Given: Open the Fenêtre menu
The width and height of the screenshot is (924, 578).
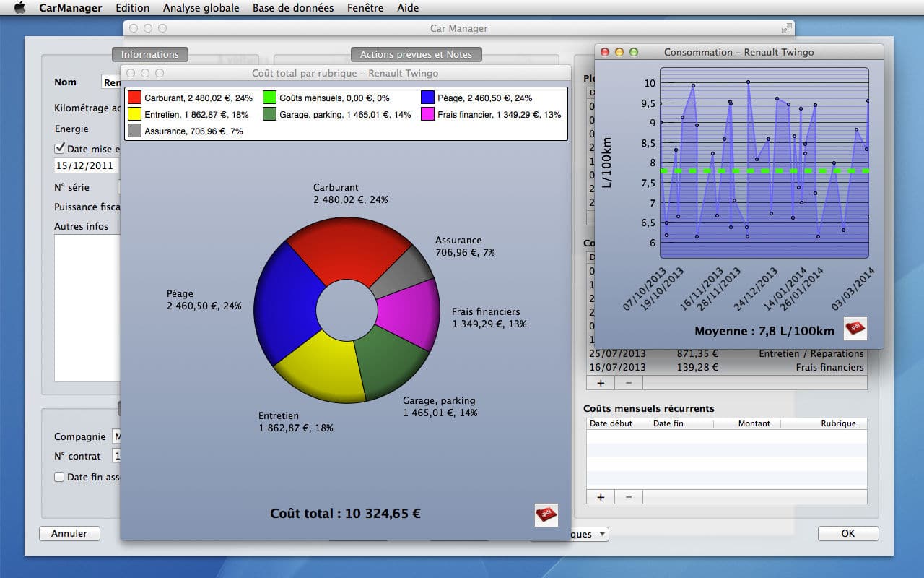Looking at the screenshot, I should [x=365, y=8].
